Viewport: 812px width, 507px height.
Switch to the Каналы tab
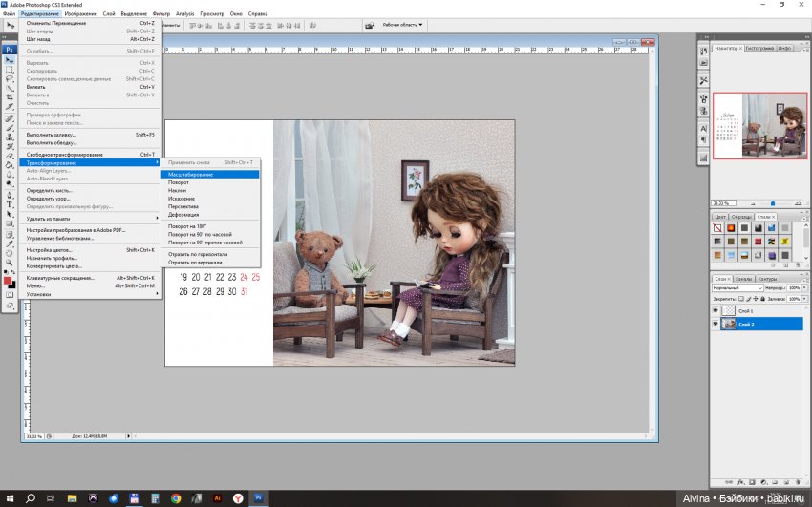point(745,279)
